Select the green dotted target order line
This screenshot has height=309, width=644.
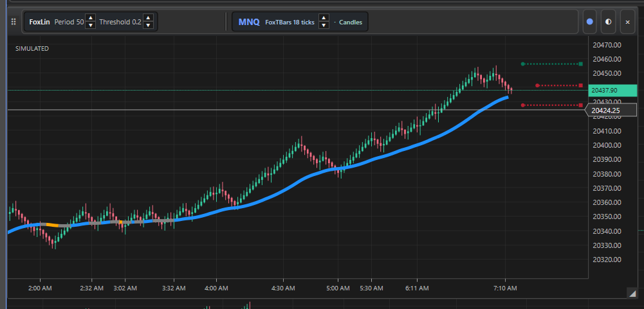point(551,64)
